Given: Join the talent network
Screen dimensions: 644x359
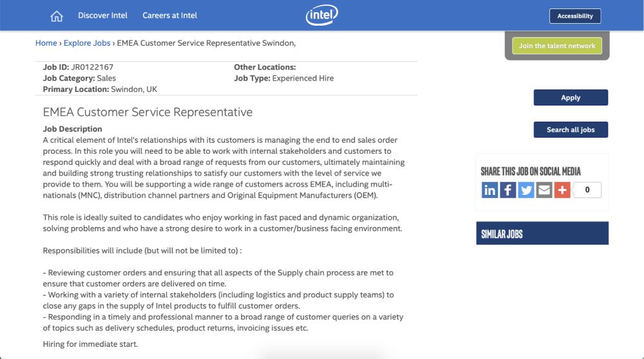Looking at the screenshot, I should point(557,46).
